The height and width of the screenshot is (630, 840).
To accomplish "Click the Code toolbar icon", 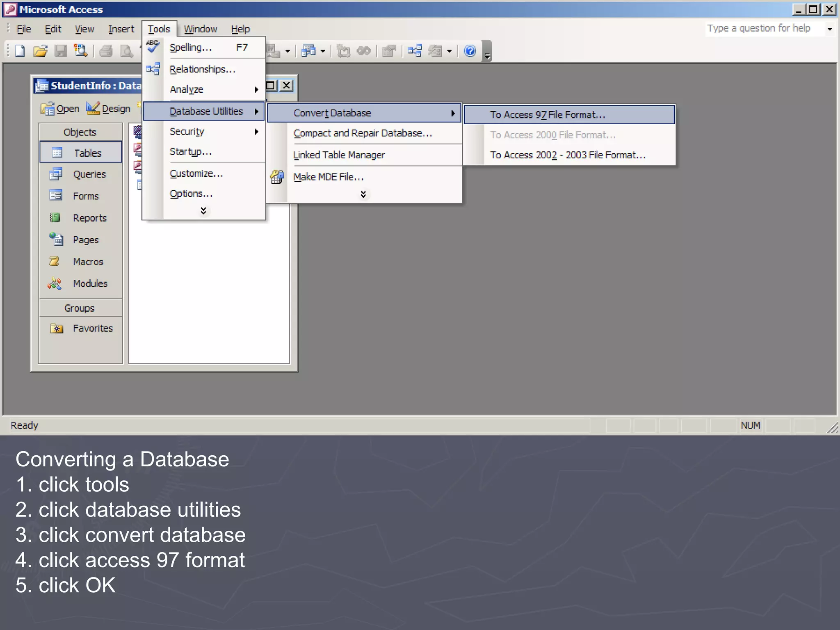I will (343, 51).
